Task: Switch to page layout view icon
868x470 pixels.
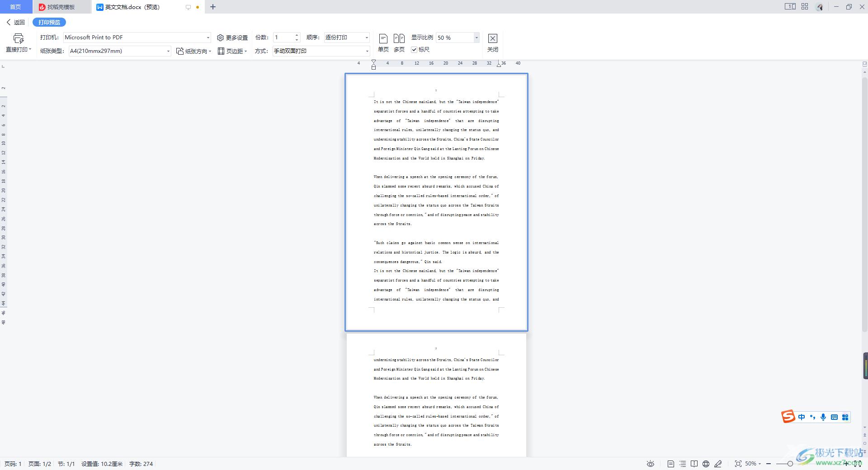Action: (671, 464)
